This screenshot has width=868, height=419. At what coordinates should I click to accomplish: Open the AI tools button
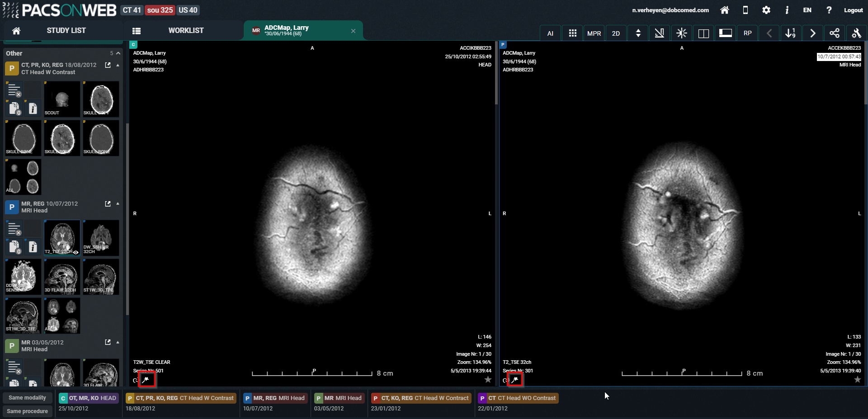(x=550, y=33)
